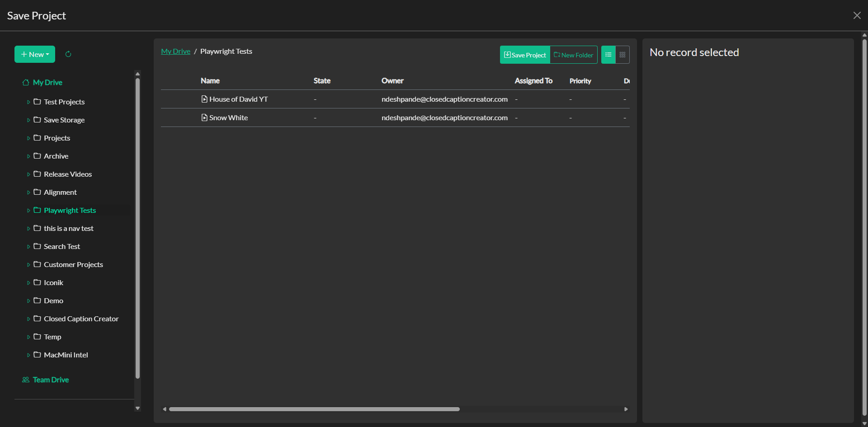The image size is (868, 427).
Task: Click the House of David YT file icon
Action: tap(204, 99)
